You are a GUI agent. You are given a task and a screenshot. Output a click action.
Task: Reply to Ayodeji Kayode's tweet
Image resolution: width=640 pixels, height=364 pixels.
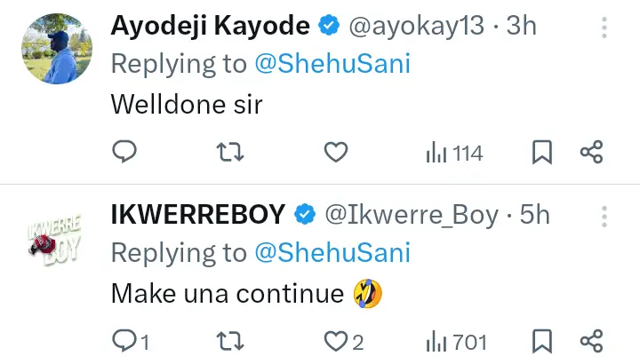(124, 153)
